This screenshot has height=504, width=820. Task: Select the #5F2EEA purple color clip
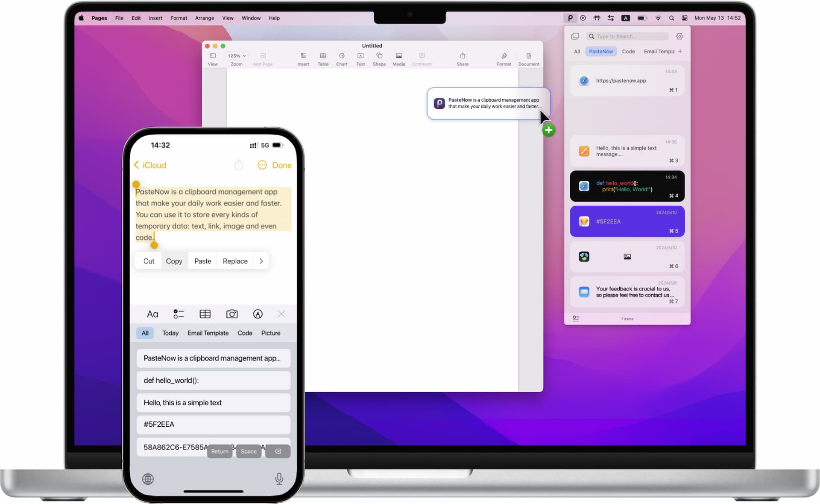627,221
